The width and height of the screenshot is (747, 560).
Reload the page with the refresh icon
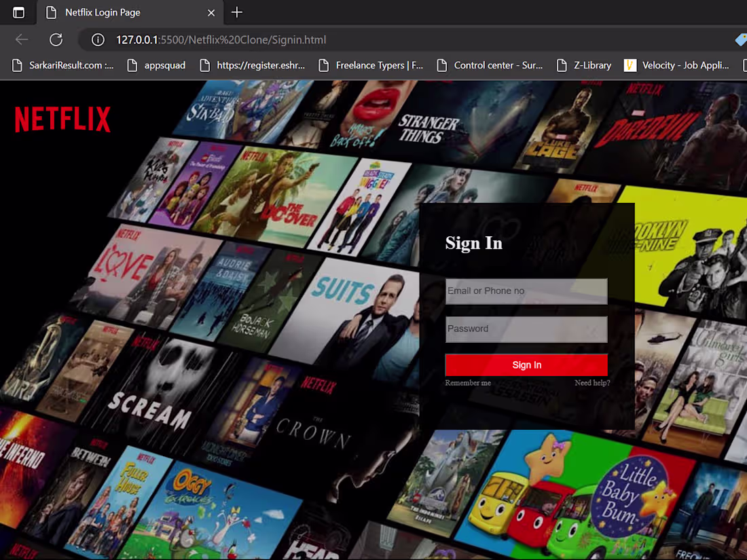(x=56, y=39)
